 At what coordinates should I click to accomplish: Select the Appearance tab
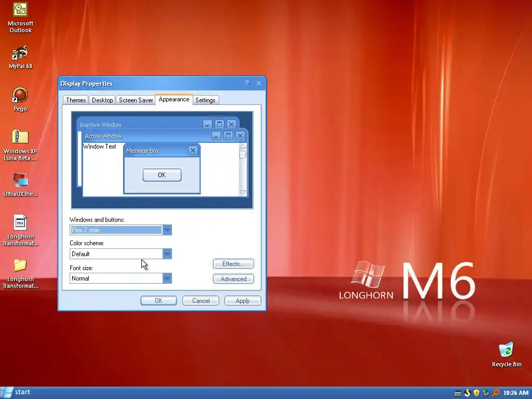[174, 99]
